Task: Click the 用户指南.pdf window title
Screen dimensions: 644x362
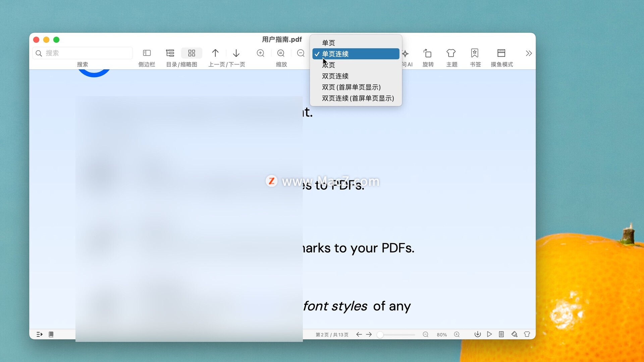Action: tap(282, 40)
